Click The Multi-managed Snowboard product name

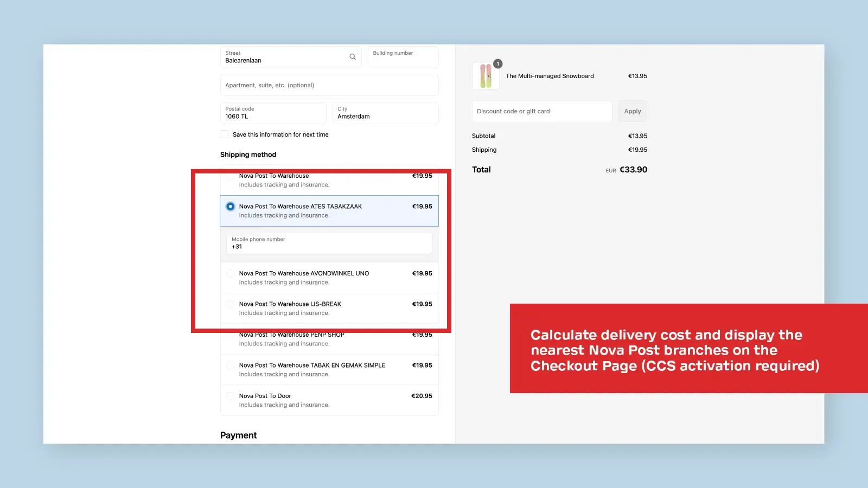(550, 76)
